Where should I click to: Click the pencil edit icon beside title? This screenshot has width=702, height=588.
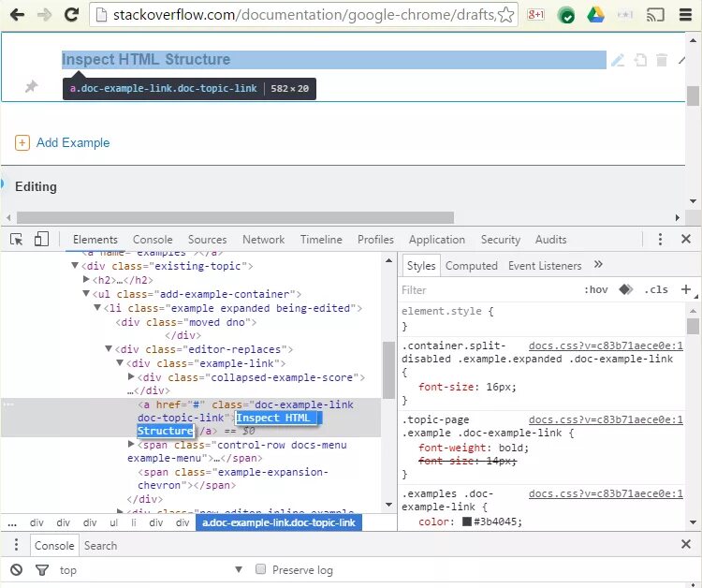(x=618, y=60)
